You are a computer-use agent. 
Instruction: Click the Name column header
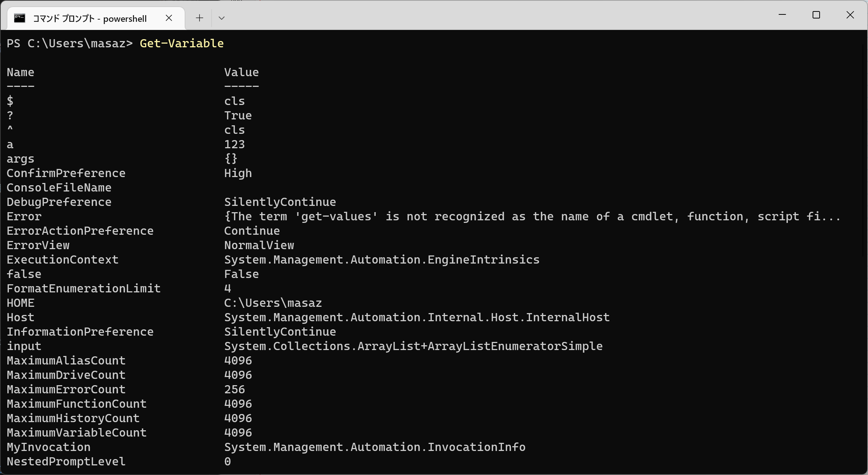coord(20,72)
